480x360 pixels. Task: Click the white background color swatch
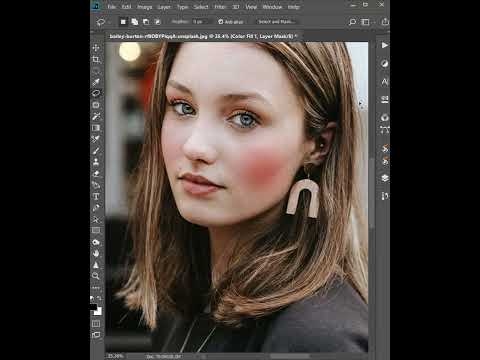[98, 312]
